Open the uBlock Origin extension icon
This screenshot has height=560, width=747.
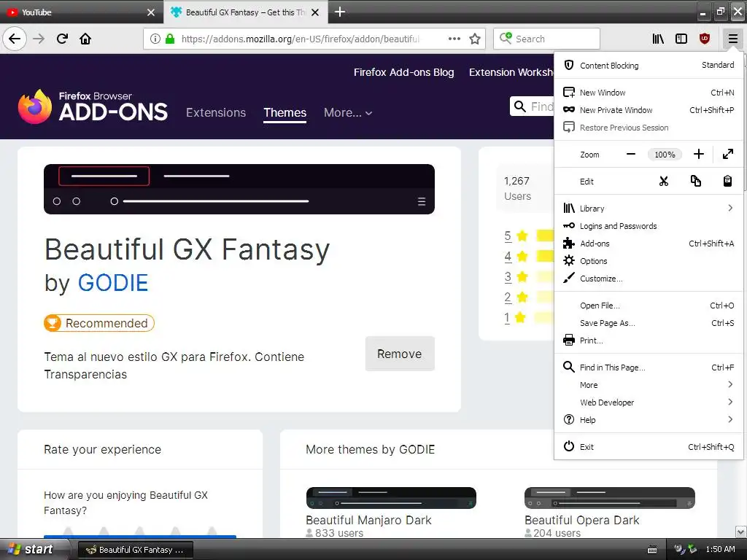705,39
